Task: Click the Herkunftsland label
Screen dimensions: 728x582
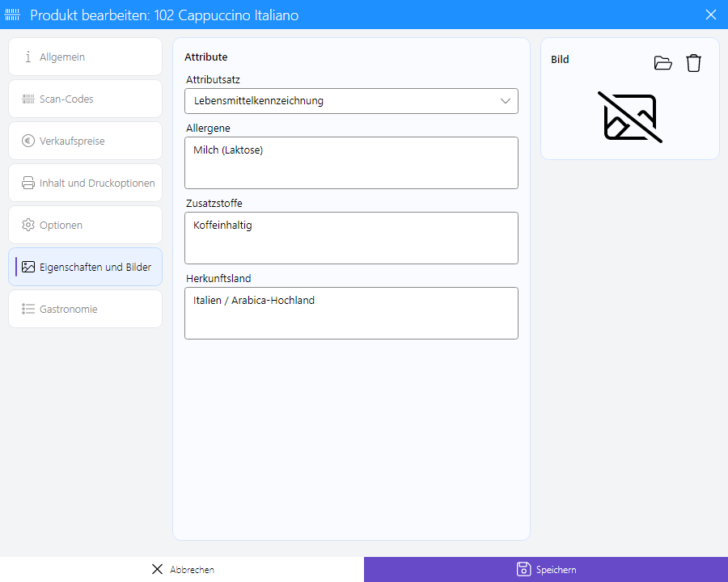Action: pos(218,278)
